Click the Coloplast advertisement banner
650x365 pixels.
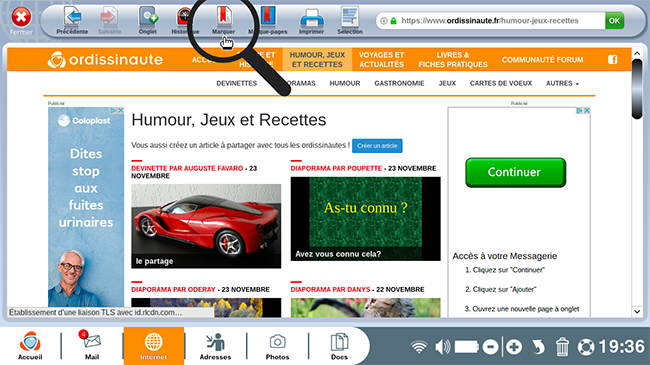[x=86, y=207]
